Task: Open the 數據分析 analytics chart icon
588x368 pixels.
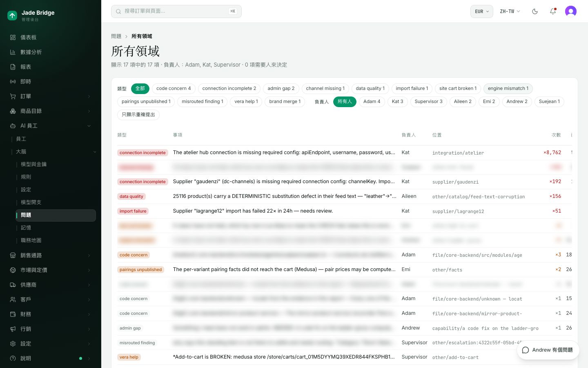Action: (13, 52)
